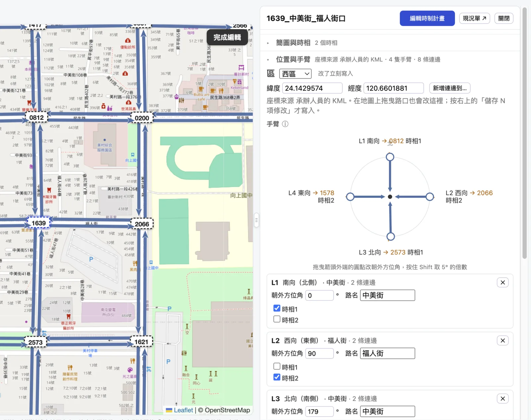Click L1 朝外方位角 input field

(319, 295)
